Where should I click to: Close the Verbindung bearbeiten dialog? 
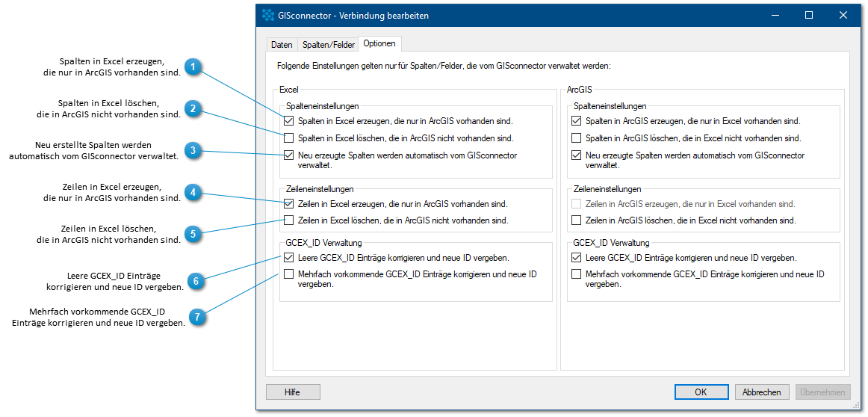[843, 16]
